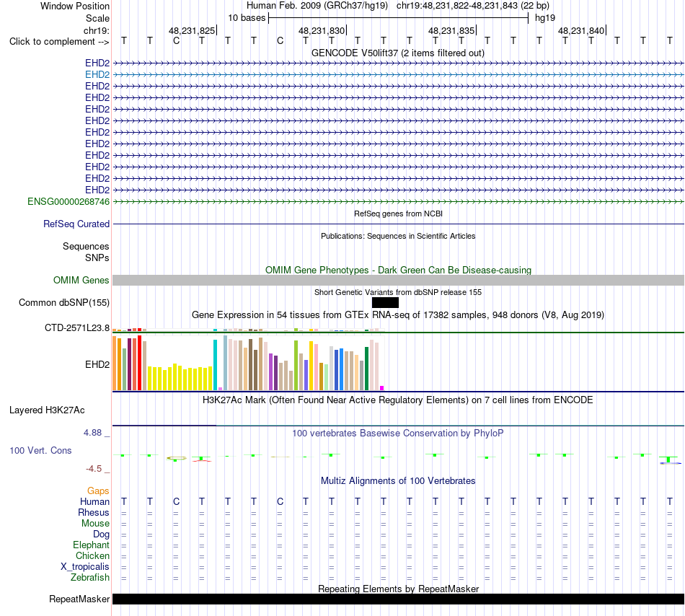Click the 'Window Position' track label

pos(75,6)
